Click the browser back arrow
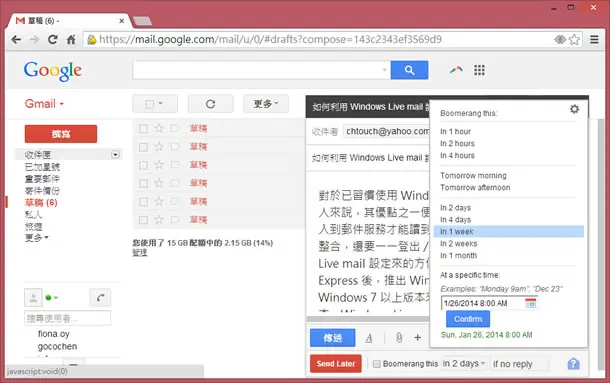This screenshot has width=610, height=383. [x=16, y=39]
